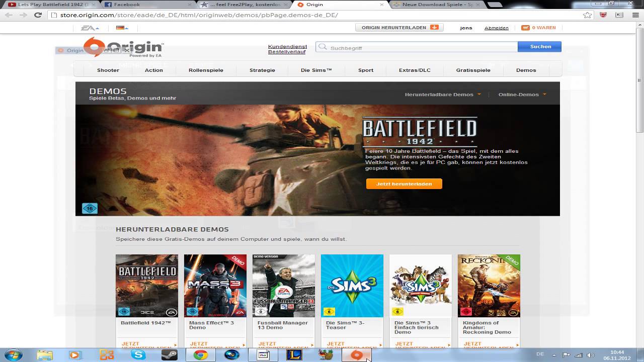Switch to the Facebook browser tab
Screen dimensions: 644x362
click(x=146, y=5)
